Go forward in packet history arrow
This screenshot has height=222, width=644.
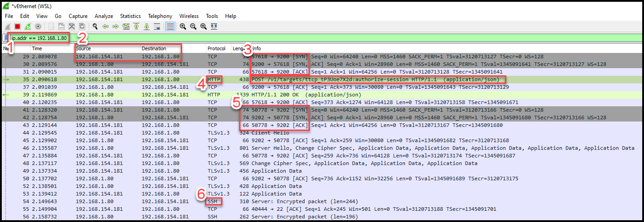coord(116,26)
